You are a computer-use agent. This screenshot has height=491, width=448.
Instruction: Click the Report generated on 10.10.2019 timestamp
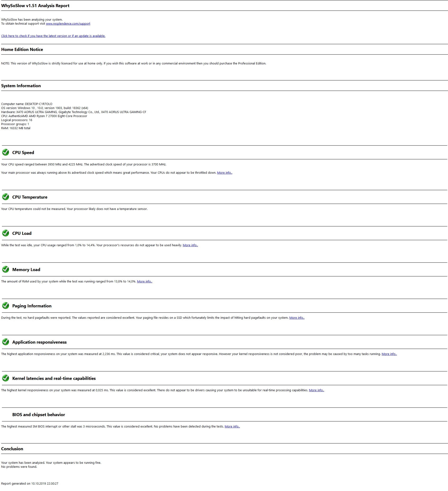(30, 484)
